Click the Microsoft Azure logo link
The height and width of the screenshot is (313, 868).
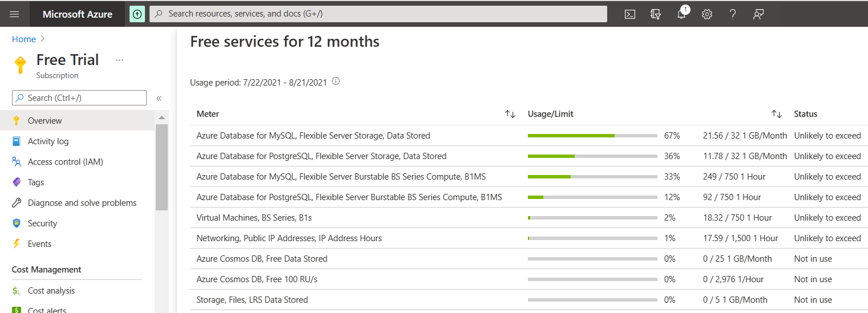[78, 14]
